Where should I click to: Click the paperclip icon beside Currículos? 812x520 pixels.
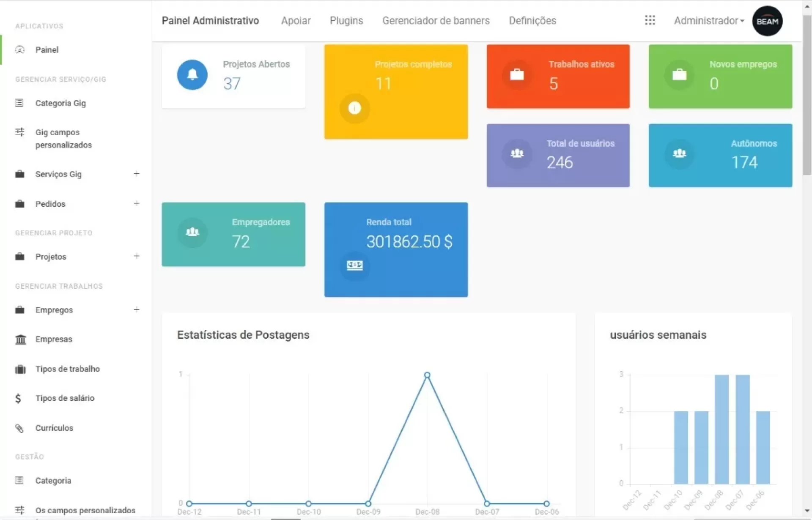coord(19,428)
